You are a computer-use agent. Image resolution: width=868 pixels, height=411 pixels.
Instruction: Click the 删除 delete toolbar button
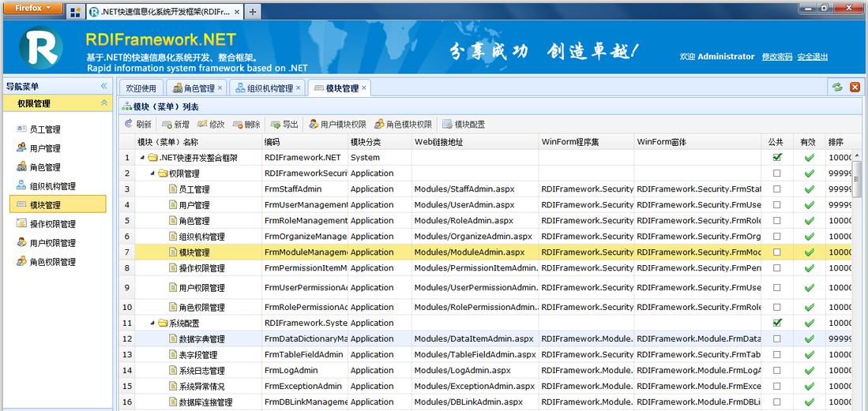[x=246, y=125]
